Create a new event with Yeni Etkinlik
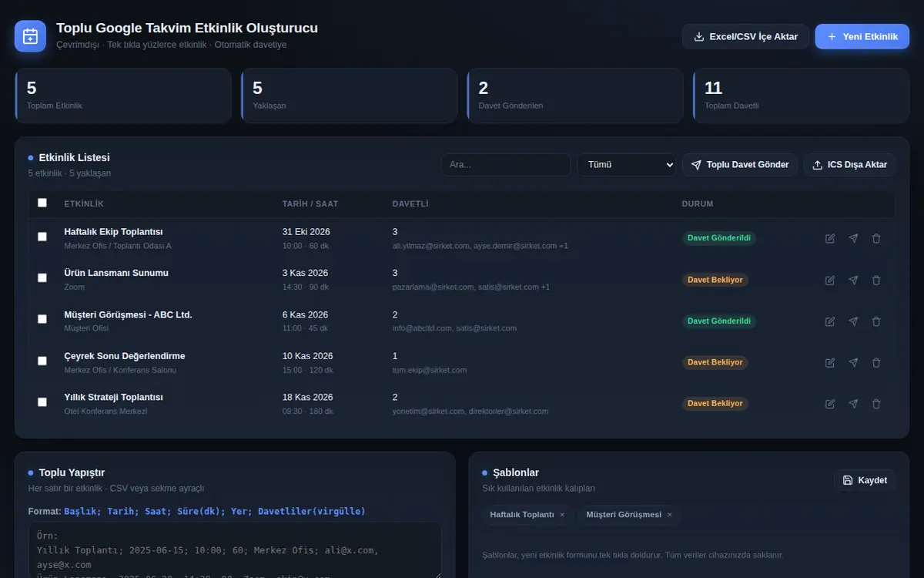The width and height of the screenshot is (924, 578). 862,36
